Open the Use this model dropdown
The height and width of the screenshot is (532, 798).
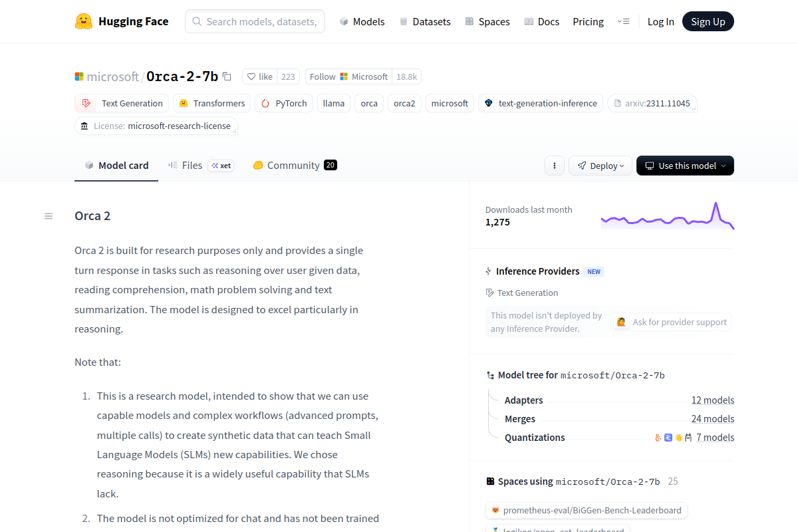coord(685,166)
